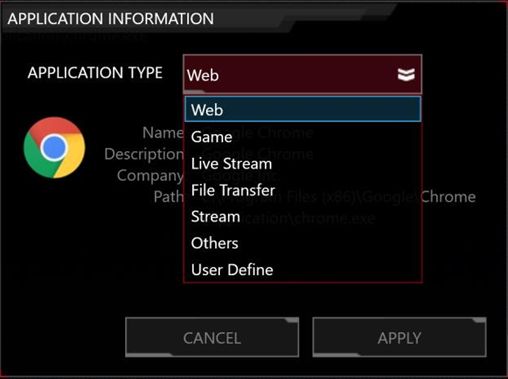Apply the application type setting
This screenshot has width=508, height=379.
[x=399, y=337]
